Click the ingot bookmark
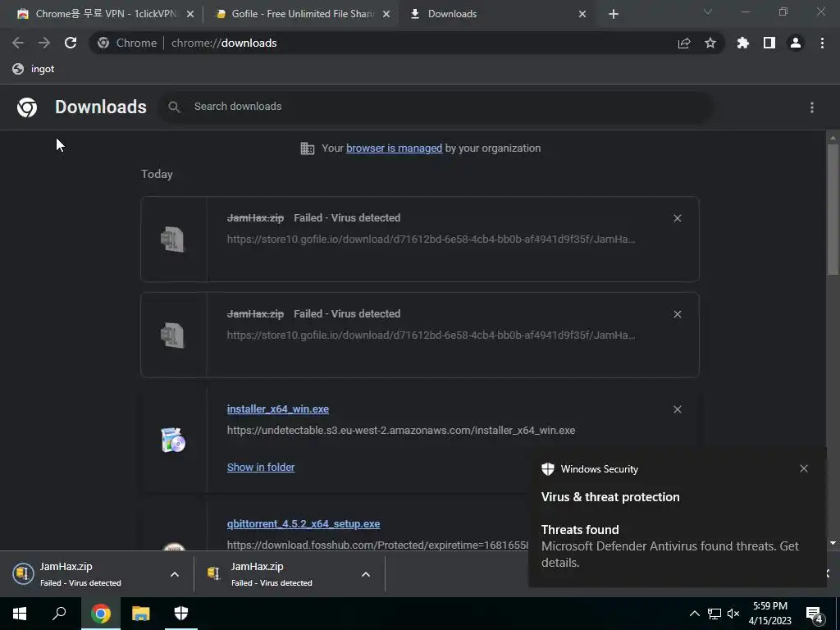 tap(33, 69)
